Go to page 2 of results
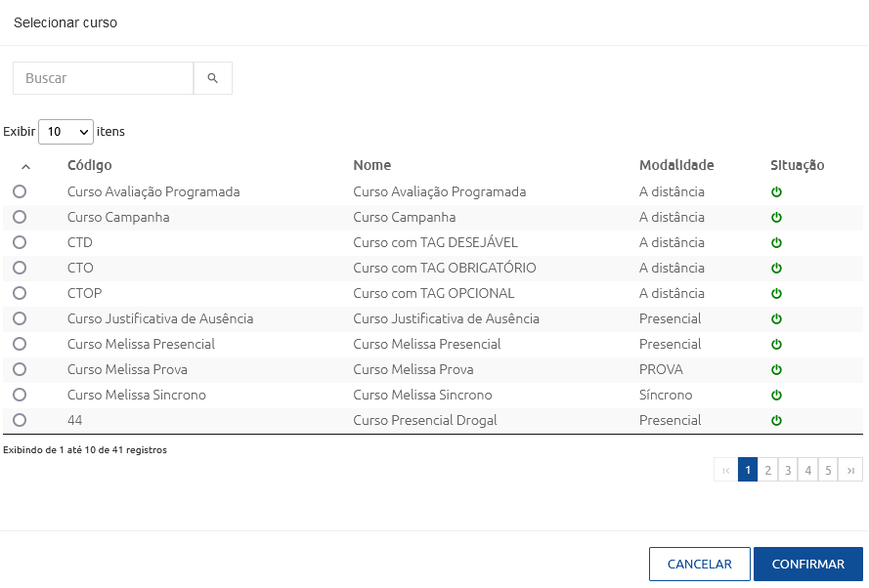 [767, 470]
